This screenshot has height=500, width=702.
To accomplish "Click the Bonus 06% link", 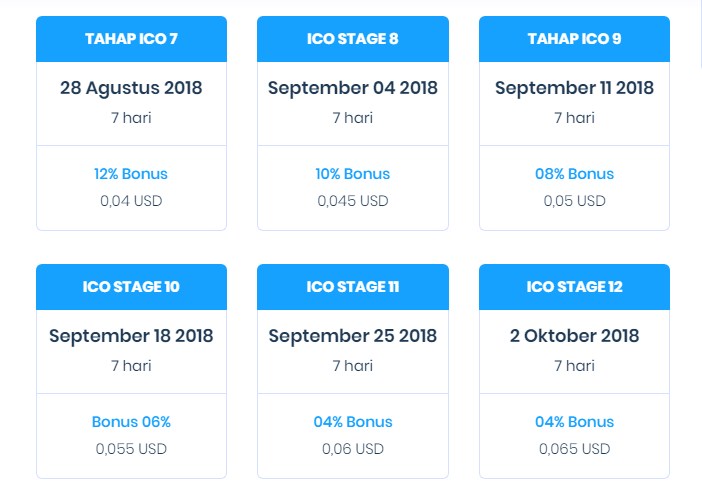I will click(x=131, y=422).
